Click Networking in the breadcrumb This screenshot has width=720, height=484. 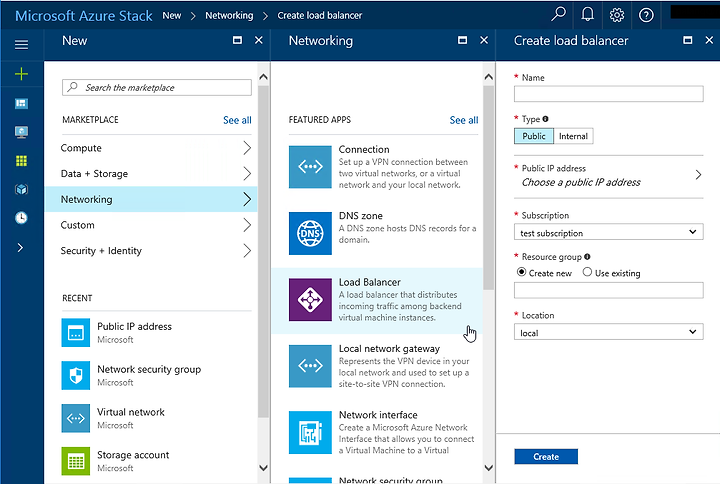pos(229,16)
